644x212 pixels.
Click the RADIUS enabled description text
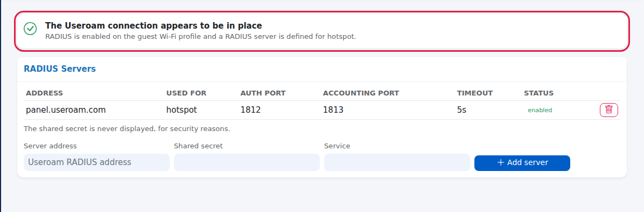point(200,36)
